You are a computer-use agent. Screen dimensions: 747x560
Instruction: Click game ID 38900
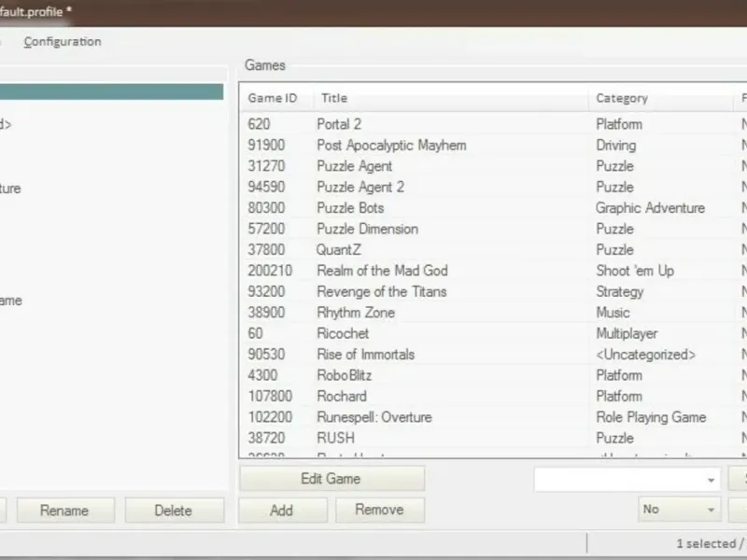point(266,313)
